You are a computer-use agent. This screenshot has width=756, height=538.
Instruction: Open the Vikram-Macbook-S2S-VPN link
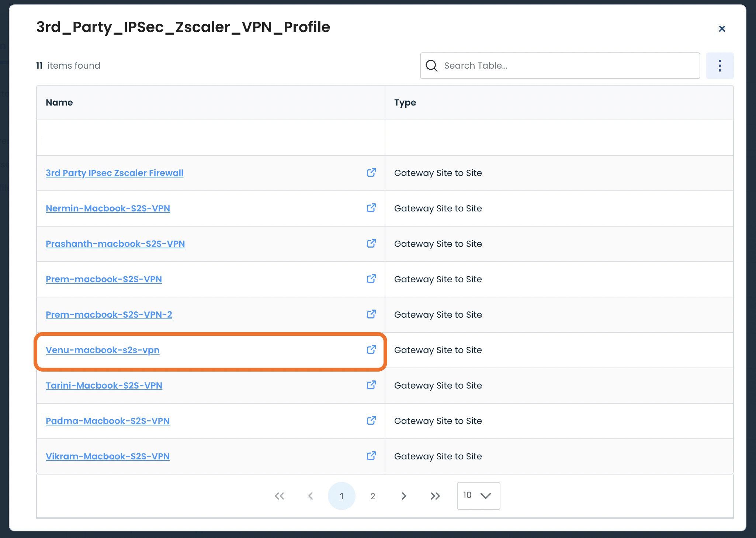pyautogui.click(x=108, y=456)
